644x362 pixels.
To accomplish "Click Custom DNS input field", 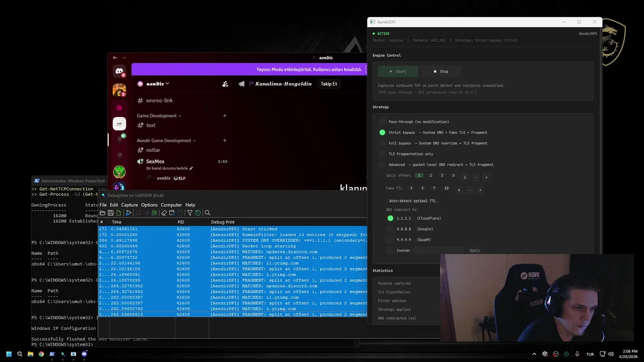I will pos(438,250).
